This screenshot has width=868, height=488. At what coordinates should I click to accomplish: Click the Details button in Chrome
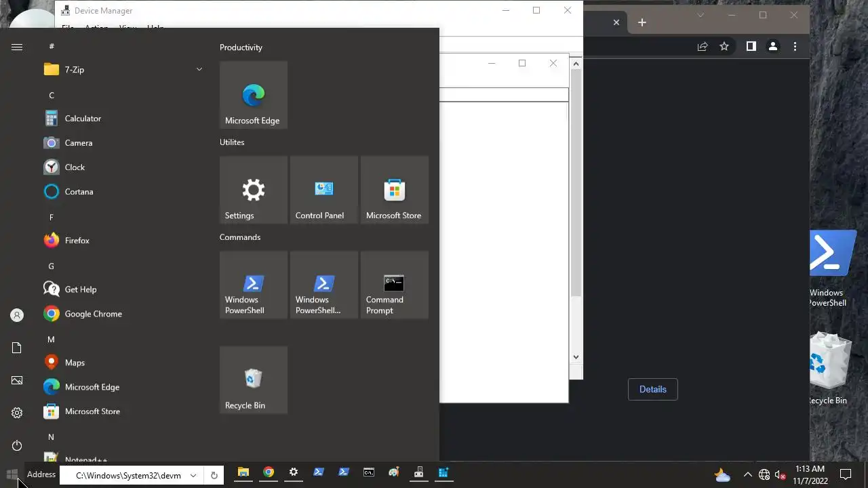pos(652,389)
